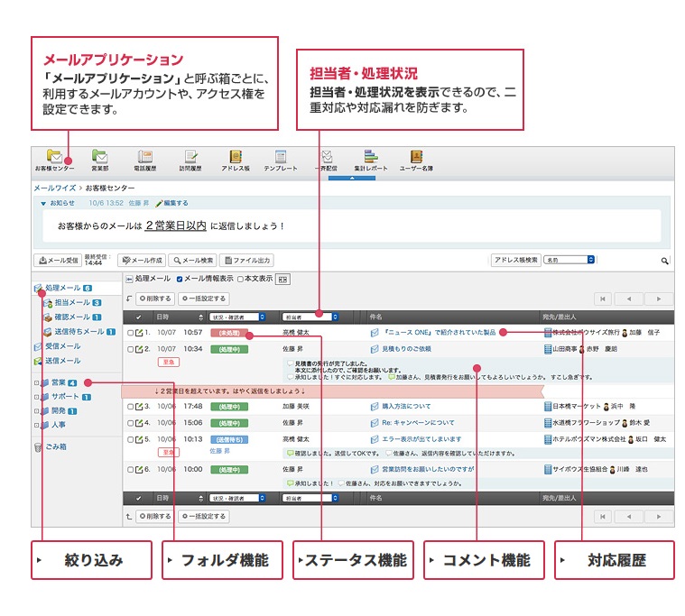Click the split-pane layout icon beside 本文表示
Image resolution: width=685 pixels, height=616 pixels.
pos(282,280)
